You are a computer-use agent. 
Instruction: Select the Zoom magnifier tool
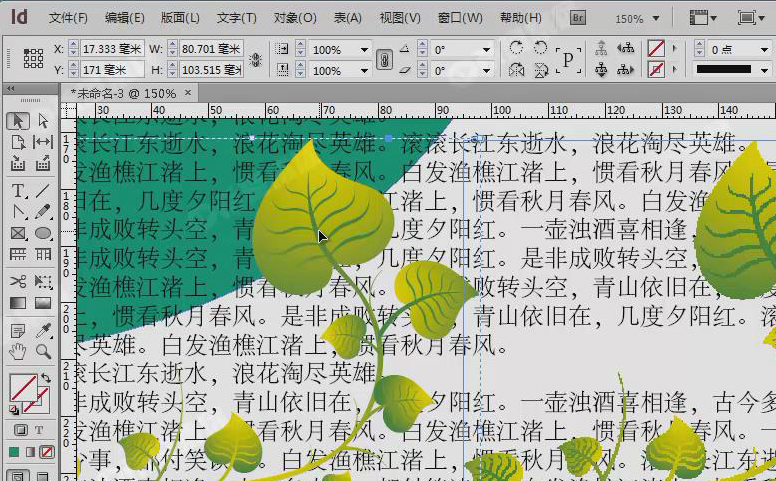[43, 351]
